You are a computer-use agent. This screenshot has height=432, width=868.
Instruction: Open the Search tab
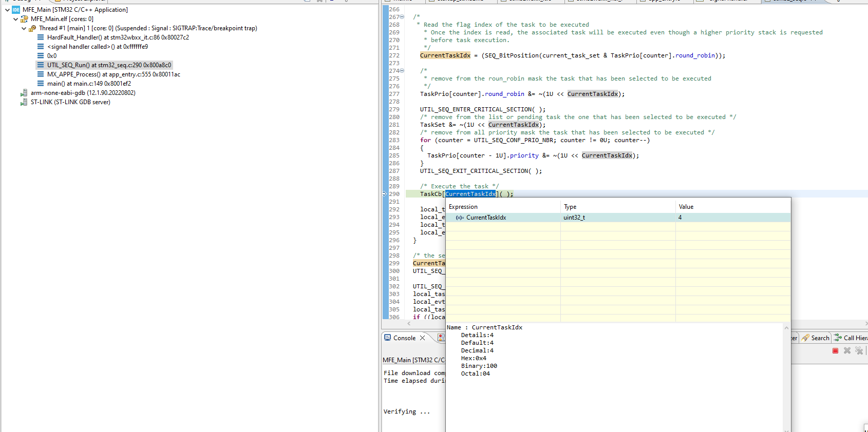(x=820, y=338)
